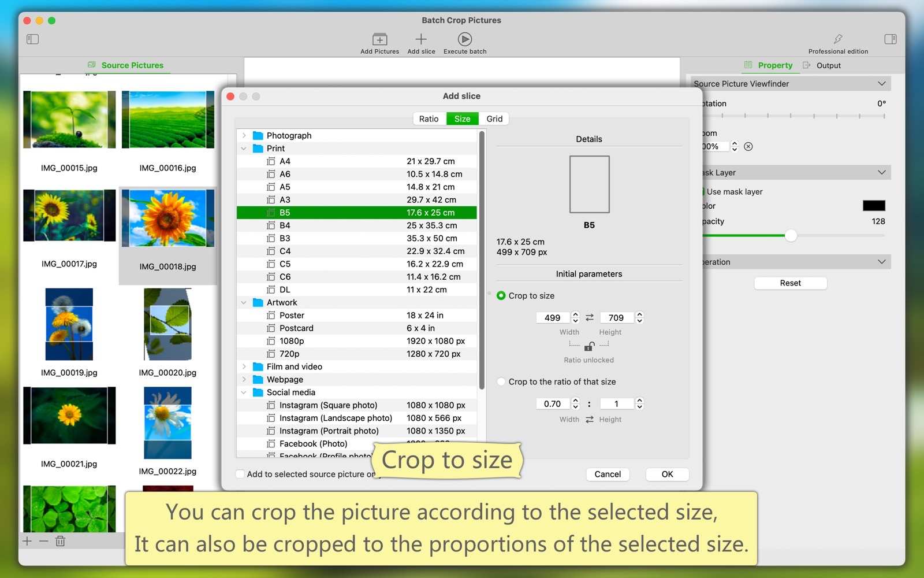Expand the Film and video folder

(244, 366)
